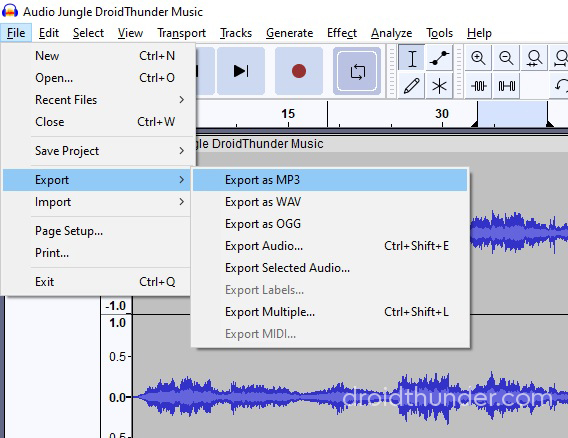Open the Transport menu
The image size is (568, 438).
181,33
